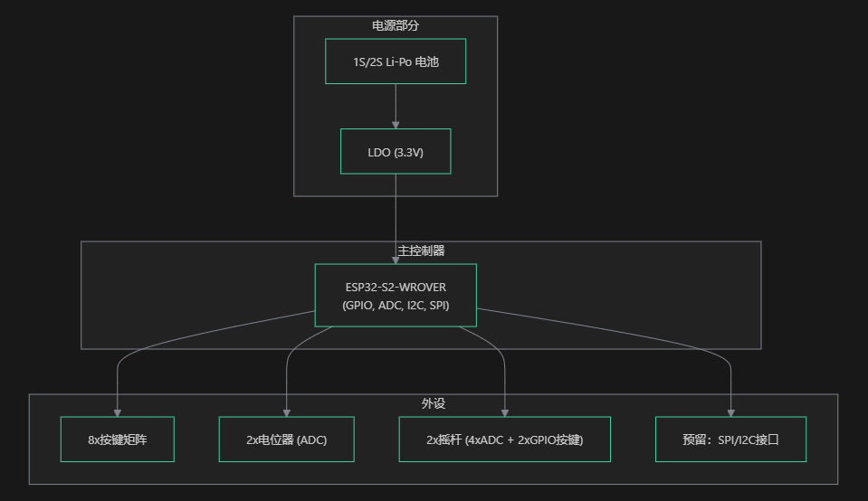Select the arrowhead entering 2x电位器 (ADC)
The width and height of the screenshot is (868, 501).
[287, 412]
